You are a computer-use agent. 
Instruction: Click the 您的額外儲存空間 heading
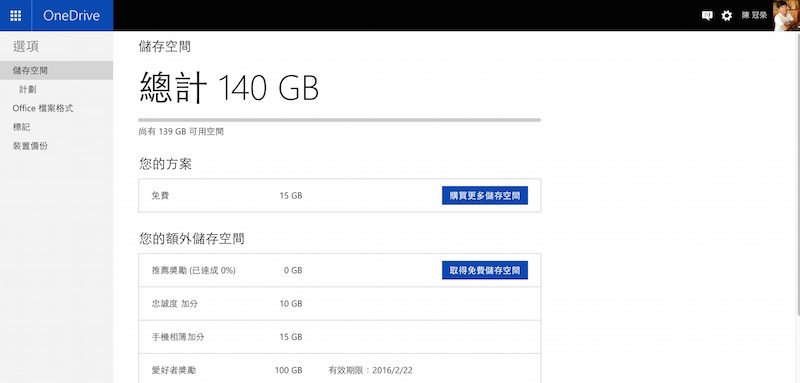[192, 238]
